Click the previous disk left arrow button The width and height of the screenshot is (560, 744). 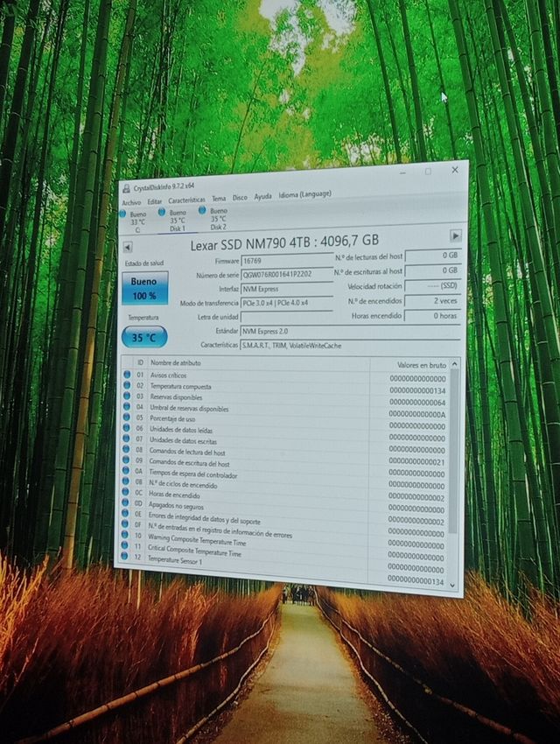click(x=128, y=248)
